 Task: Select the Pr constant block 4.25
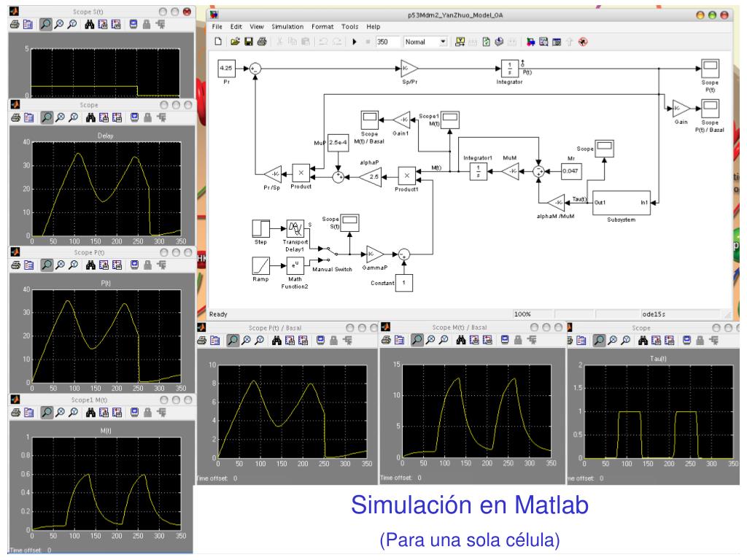coord(226,68)
